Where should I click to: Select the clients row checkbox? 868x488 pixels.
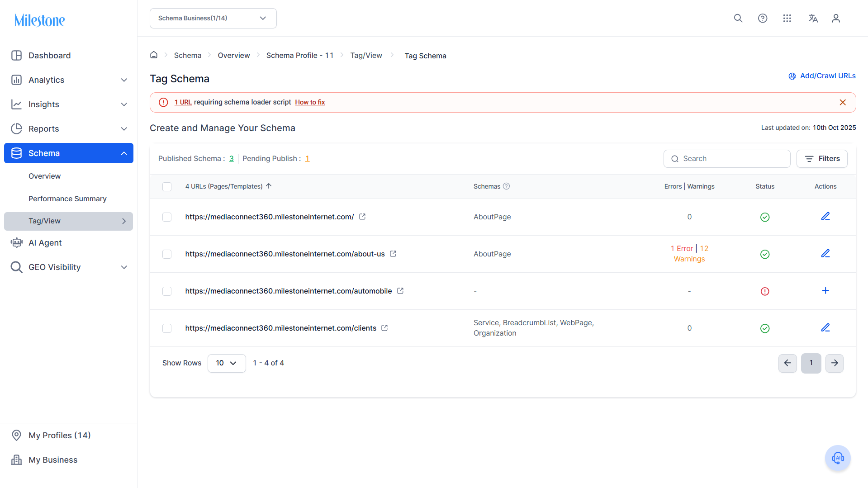167,328
